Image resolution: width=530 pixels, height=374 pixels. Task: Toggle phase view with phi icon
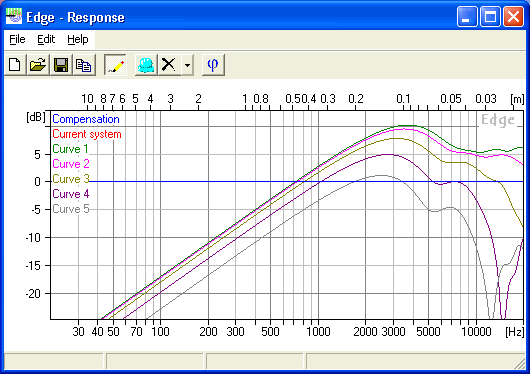point(213,65)
